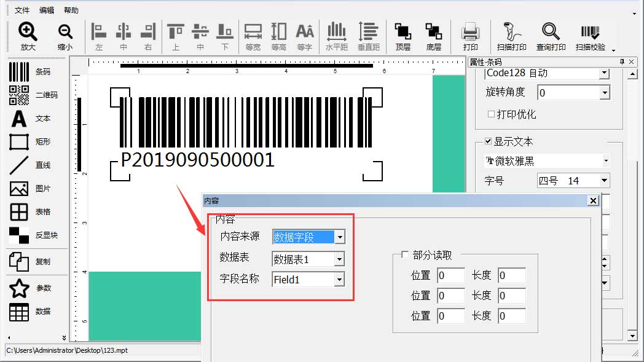This screenshot has height=362, width=644.
Task: Open the 微软雅黑 font dropdown
Action: pyautogui.click(x=606, y=161)
